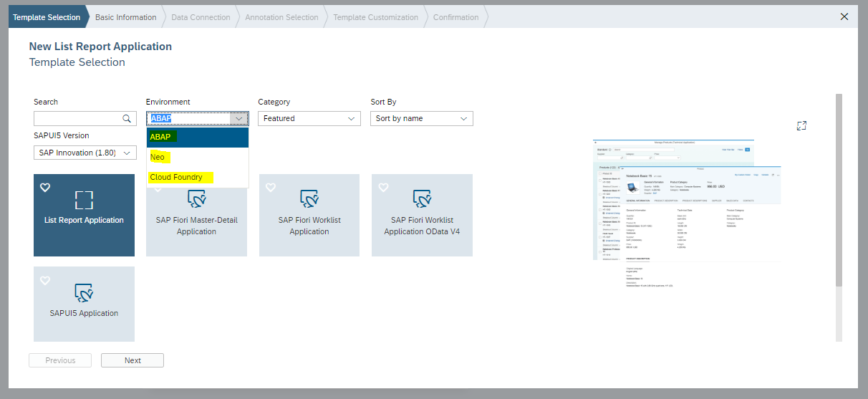
Task: Click the Environment text field showing ABAP
Action: [x=188, y=119]
